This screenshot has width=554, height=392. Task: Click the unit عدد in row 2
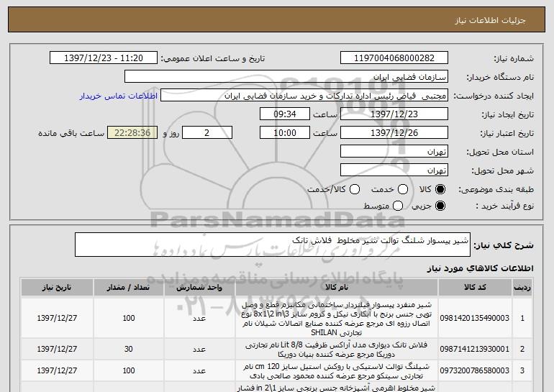199,349
